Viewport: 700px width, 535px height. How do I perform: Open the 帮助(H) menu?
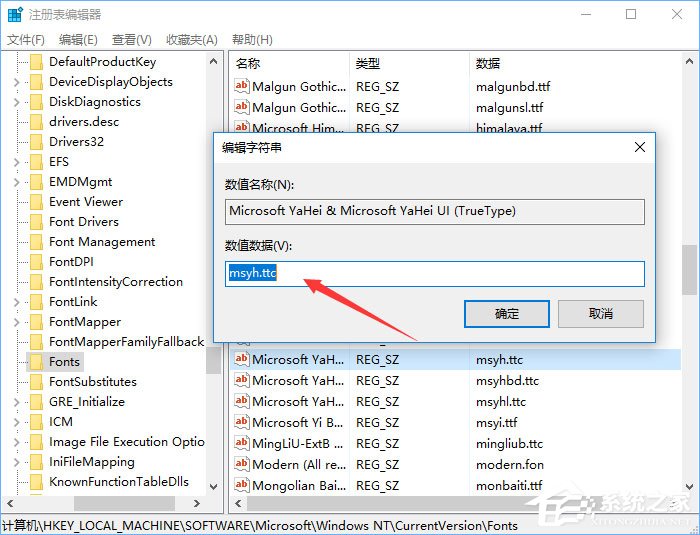[x=252, y=40]
